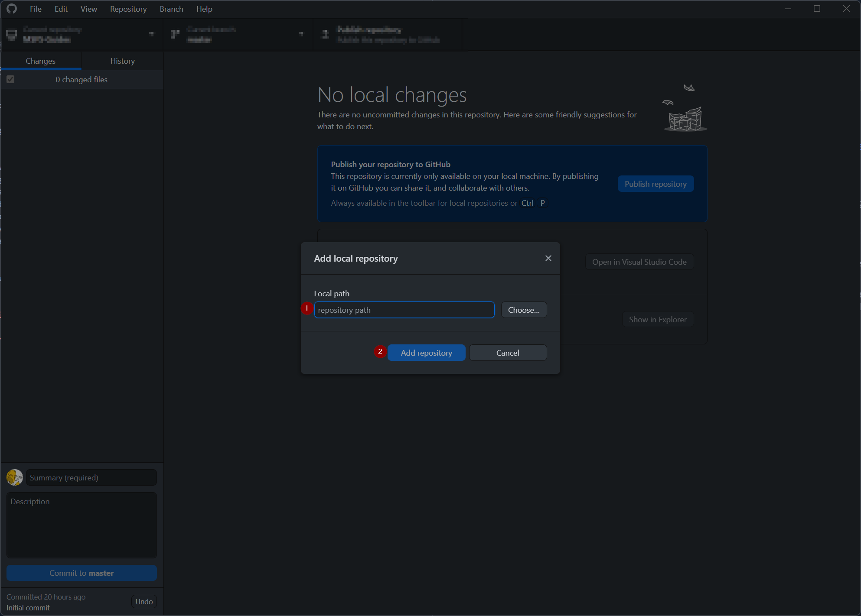
Task: Click Open in Visual Studio Code
Action: click(x=639, y=262)
